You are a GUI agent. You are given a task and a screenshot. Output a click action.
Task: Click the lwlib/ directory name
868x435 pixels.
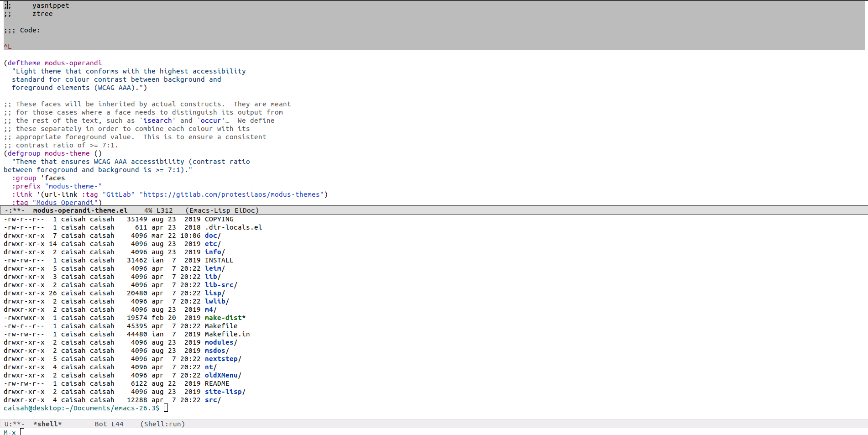pos(217,301)
